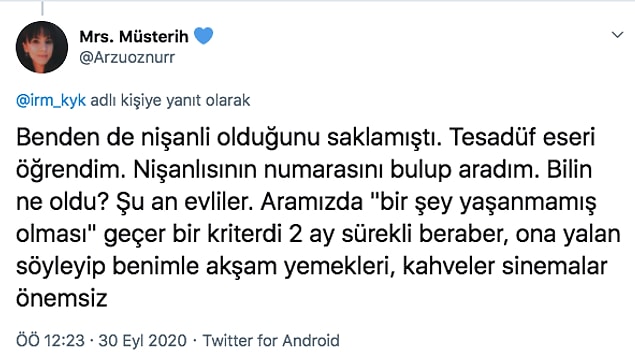
Task: Open the tweet options chevron menu
Action: point(617,35)
